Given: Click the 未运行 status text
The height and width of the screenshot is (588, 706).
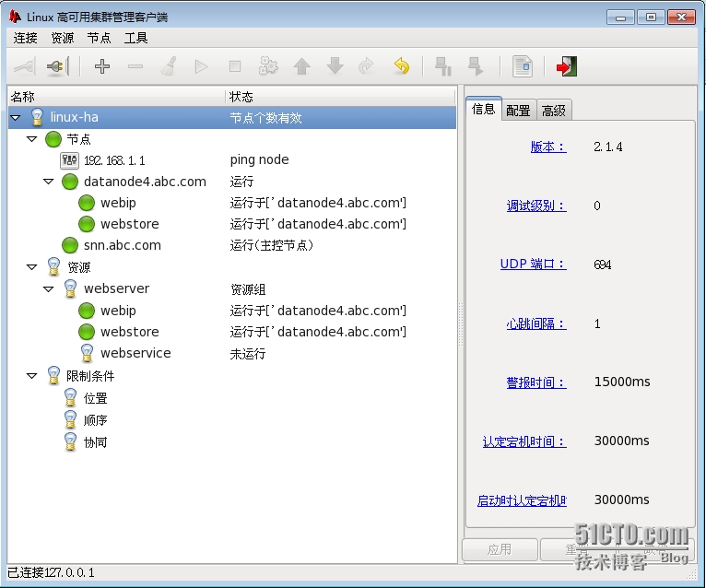Looking at the screenshot, I should 248,354.
